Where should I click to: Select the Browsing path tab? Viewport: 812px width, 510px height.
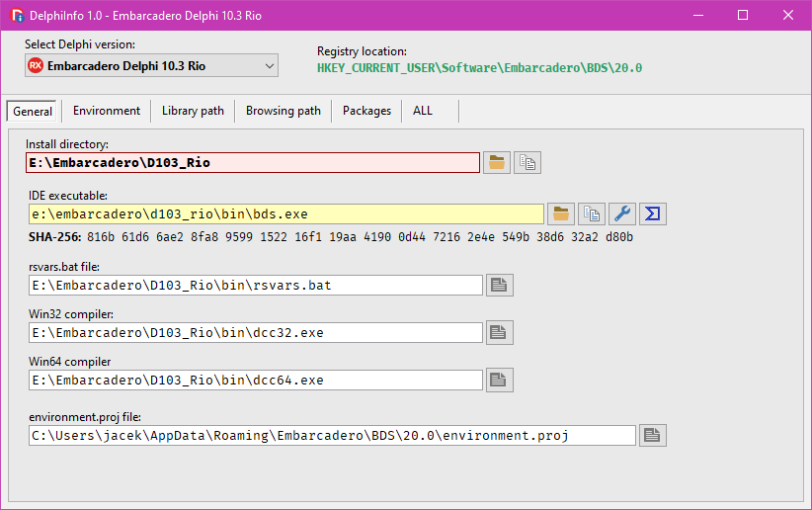pos(283,111)
